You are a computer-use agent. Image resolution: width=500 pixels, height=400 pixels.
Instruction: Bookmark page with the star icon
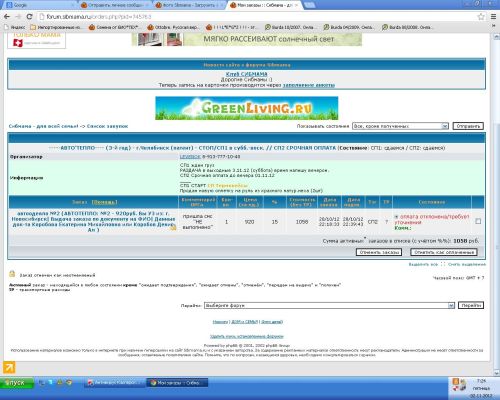click(481, 17)
